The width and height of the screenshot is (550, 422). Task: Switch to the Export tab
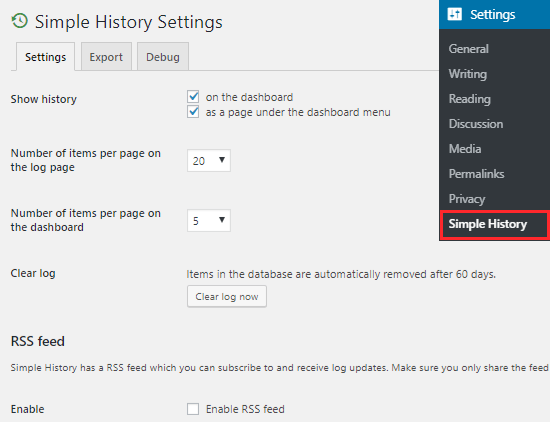pyautogui.click(x=106, y=57)
